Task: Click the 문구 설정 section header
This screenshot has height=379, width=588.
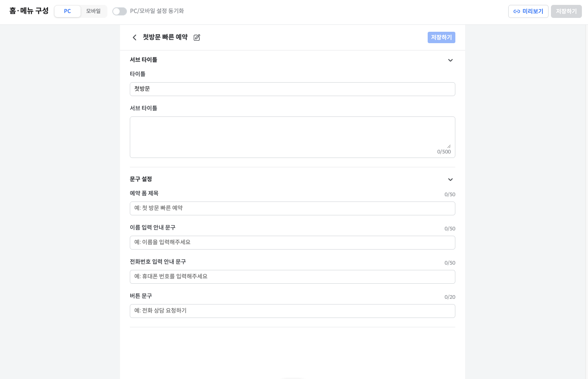Action: [141, 179]
